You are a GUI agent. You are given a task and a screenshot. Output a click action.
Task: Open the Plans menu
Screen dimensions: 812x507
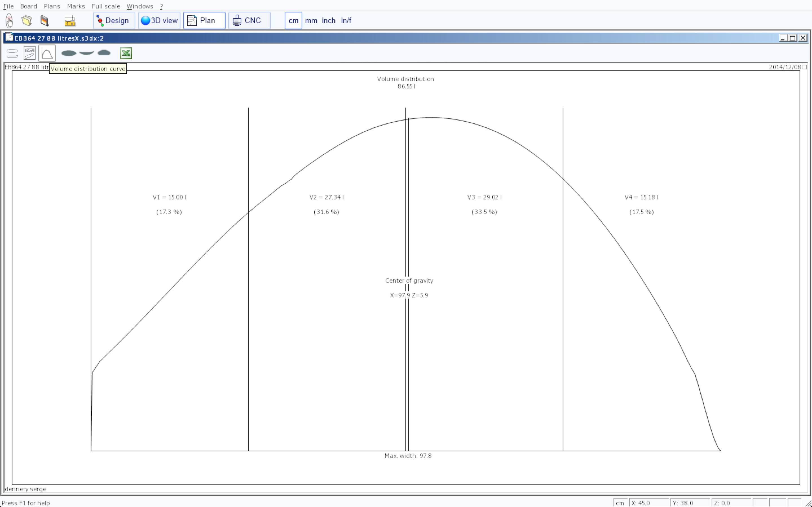coord(52,6)
